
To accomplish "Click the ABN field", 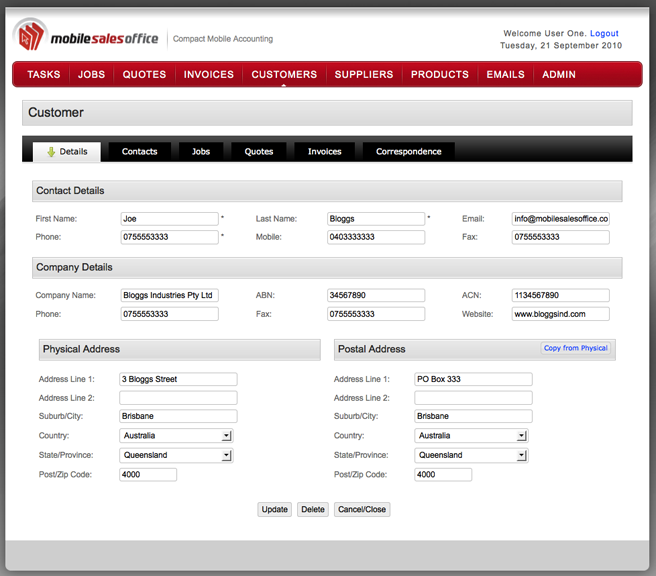I will (376, 295).
